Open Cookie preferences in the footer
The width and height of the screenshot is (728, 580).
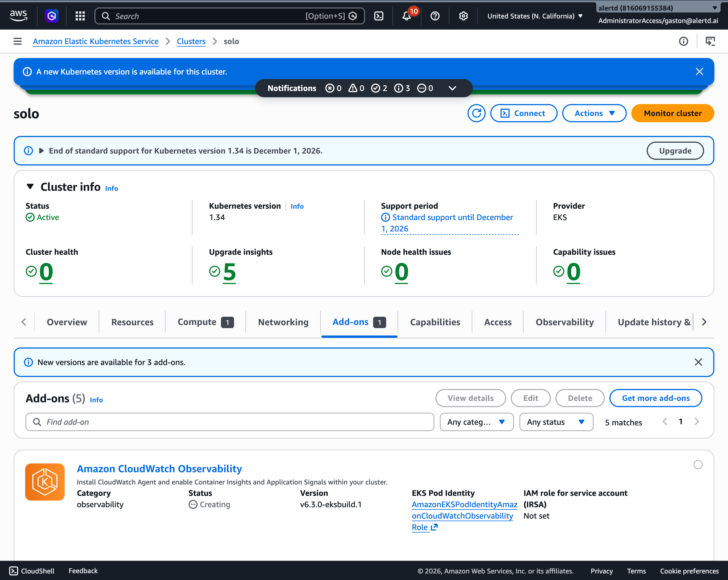pos(689,571)
